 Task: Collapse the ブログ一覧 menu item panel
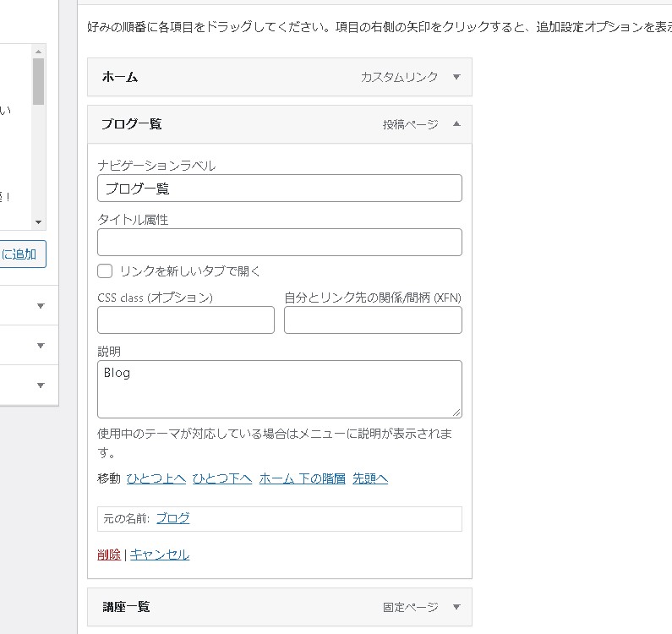(x=456, y=124)
